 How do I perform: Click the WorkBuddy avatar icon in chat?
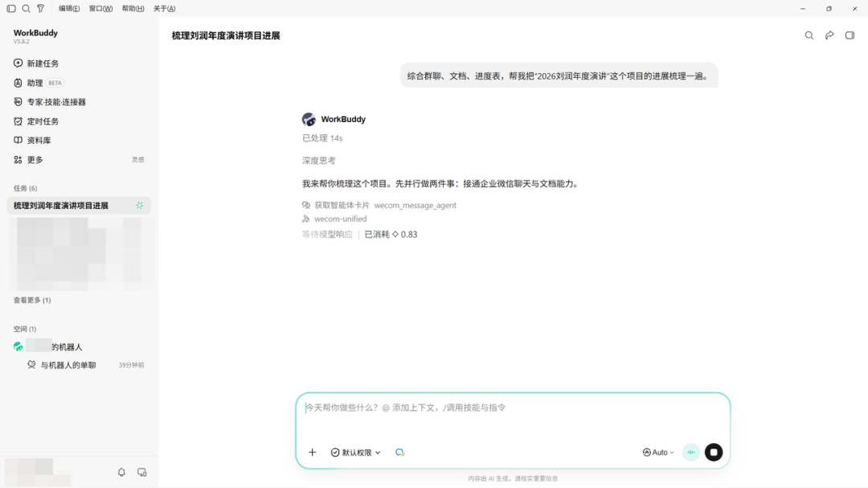pos(309,119)
